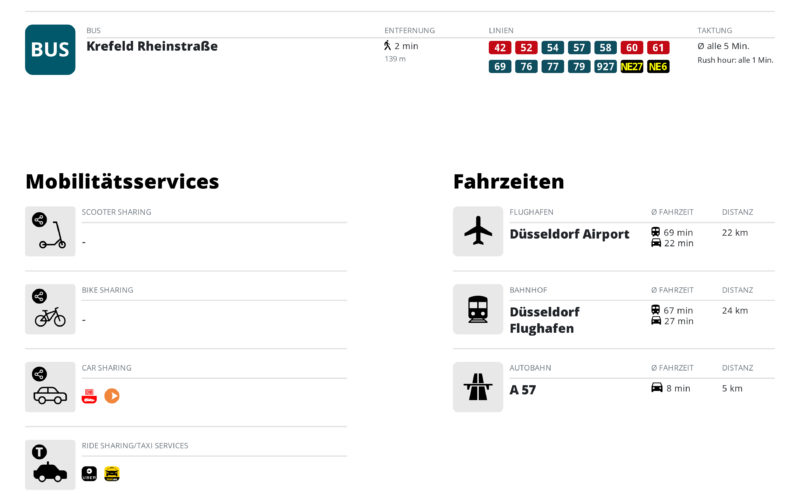Open Düsseldorf Airport entry

tap(569, 234)
